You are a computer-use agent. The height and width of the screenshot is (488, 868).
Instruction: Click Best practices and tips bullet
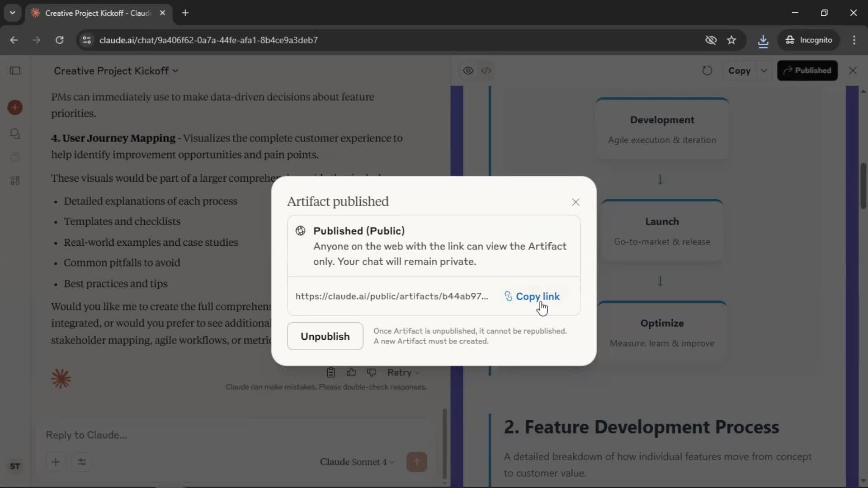[x=116, y=284]
